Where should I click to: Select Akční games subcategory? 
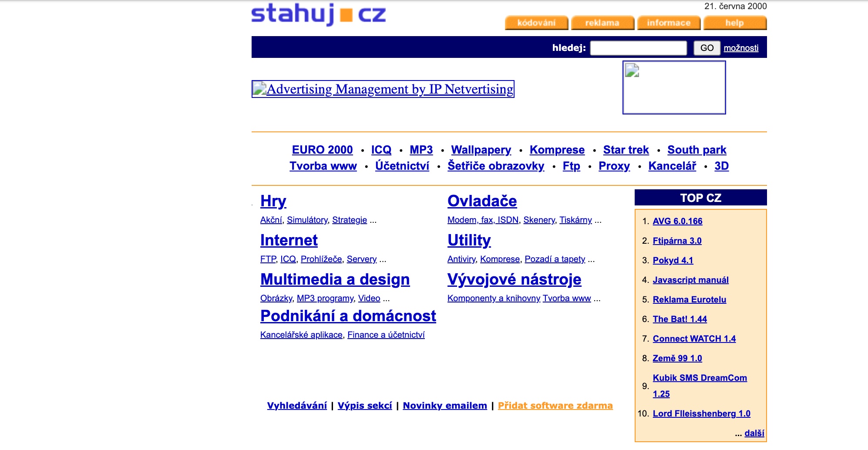tap(271, 220)
